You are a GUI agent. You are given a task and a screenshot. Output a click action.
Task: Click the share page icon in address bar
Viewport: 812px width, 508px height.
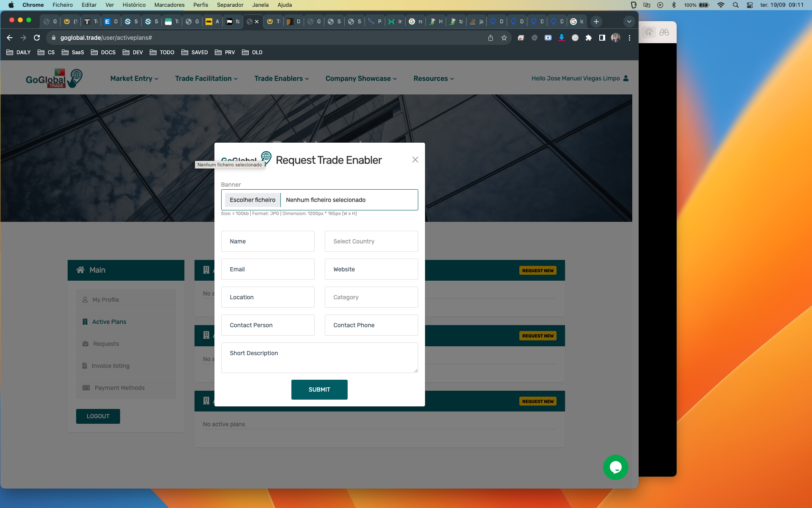[491, 38]
